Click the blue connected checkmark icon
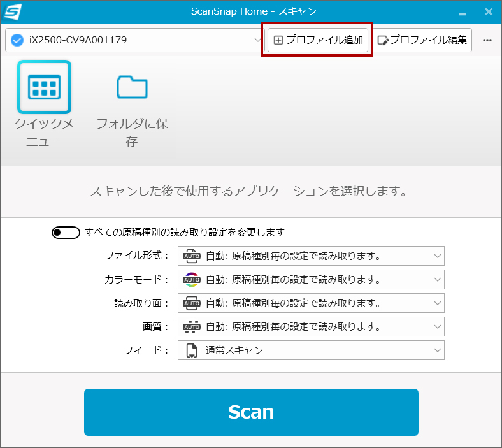This screenshot has height=448, width=502. (x=17, y=40)
